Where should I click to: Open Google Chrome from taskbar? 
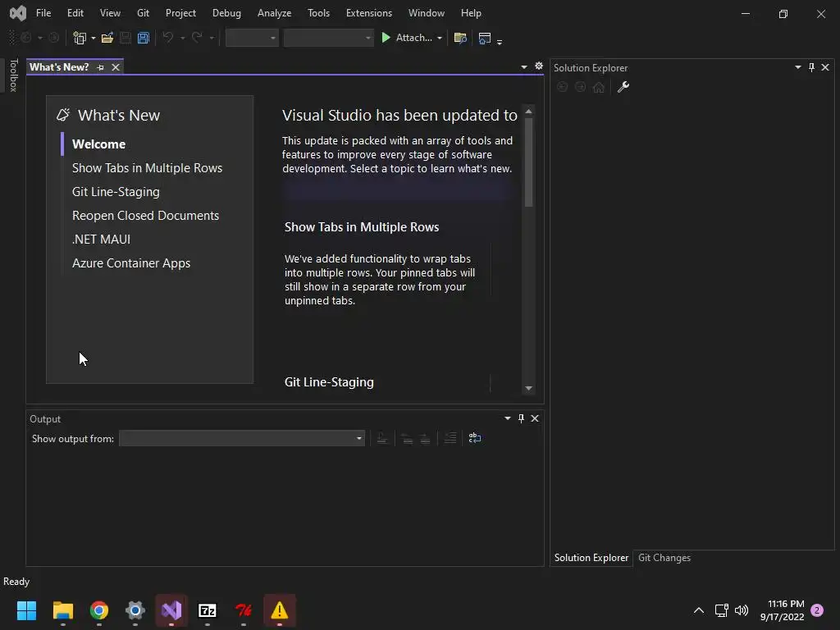pos(99,610)
